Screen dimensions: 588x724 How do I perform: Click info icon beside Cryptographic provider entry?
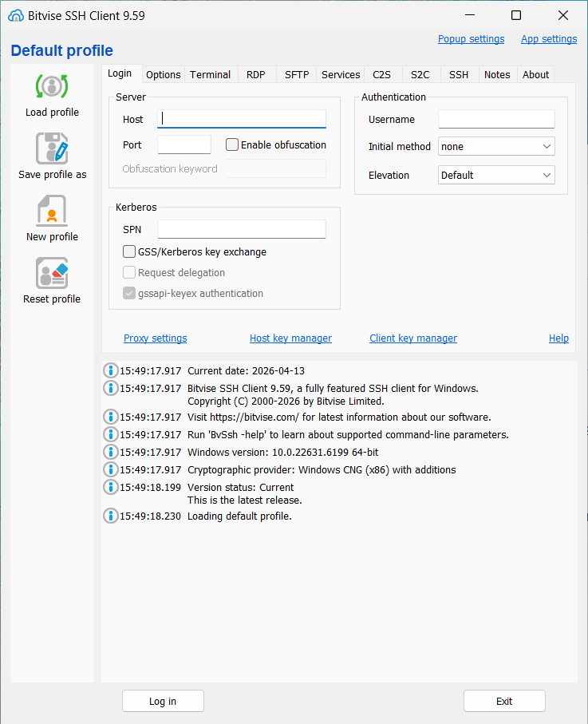[x=110, y=469]
